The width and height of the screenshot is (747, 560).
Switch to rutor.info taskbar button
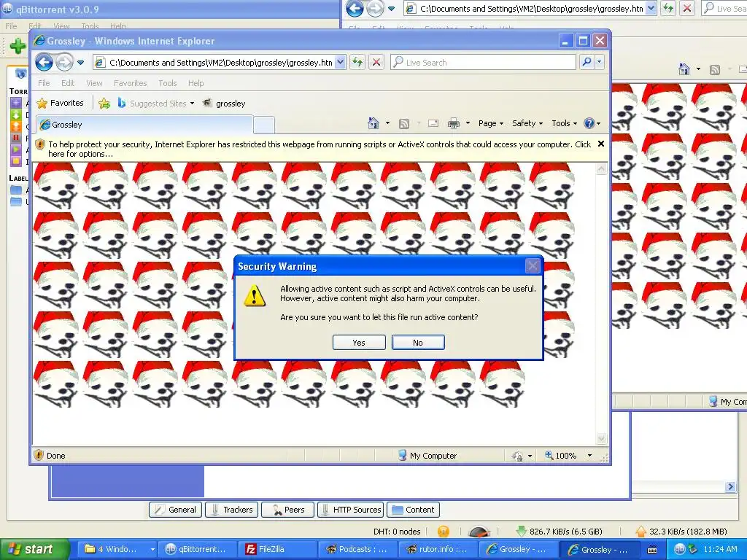pos(437,549)
